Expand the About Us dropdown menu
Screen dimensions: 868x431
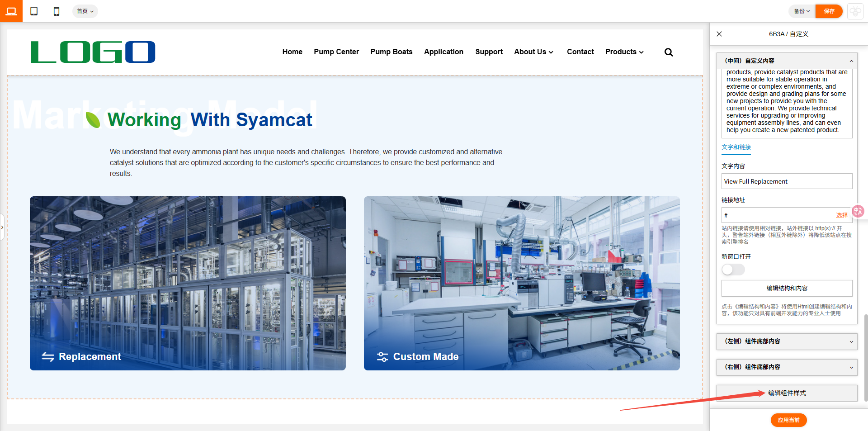coord(533,52)
